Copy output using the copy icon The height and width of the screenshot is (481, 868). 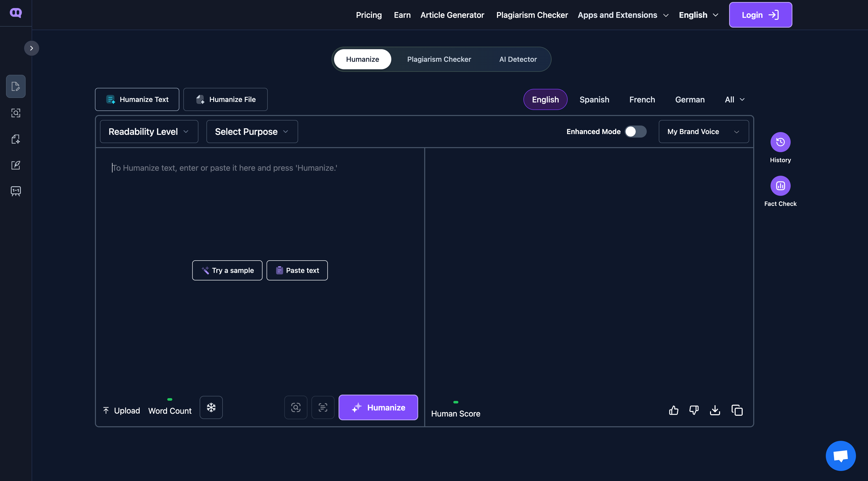pos(737,410)
